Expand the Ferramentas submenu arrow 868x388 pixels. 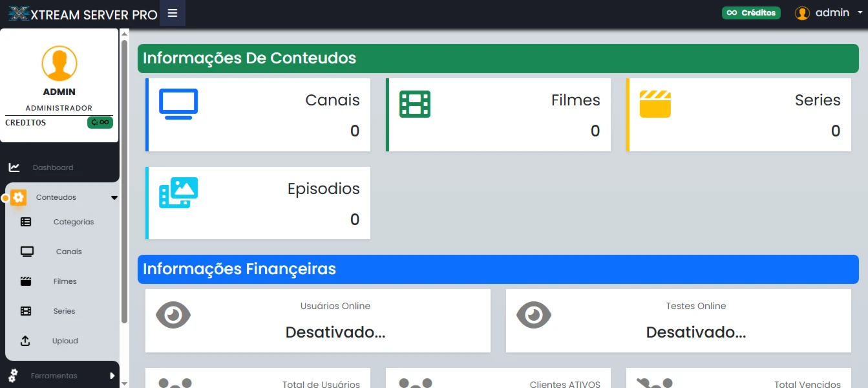pyautogui.click(x=112, y=376)
